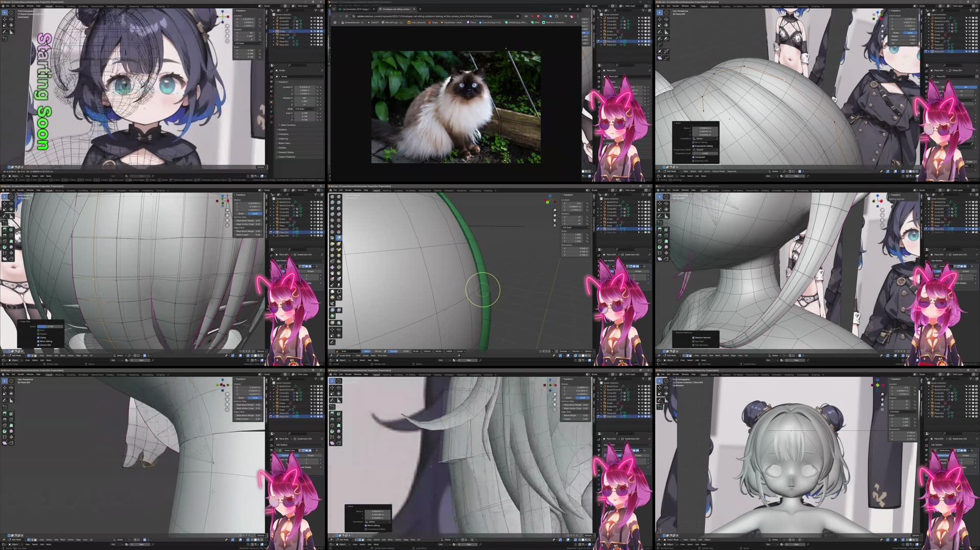980x550 pixels.
Task: Select the Inflate brush in center sculpt window
Action: tap(332, 214)
